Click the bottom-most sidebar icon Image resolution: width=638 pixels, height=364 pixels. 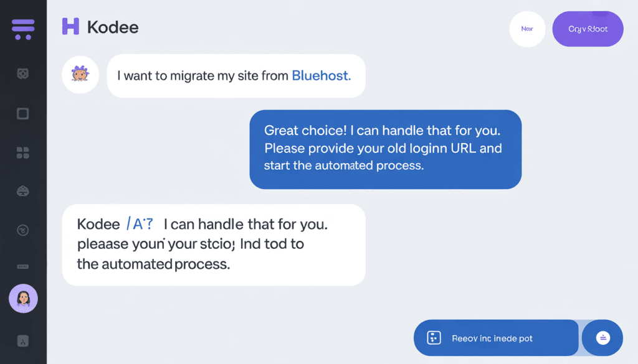(x=23, y=341)
